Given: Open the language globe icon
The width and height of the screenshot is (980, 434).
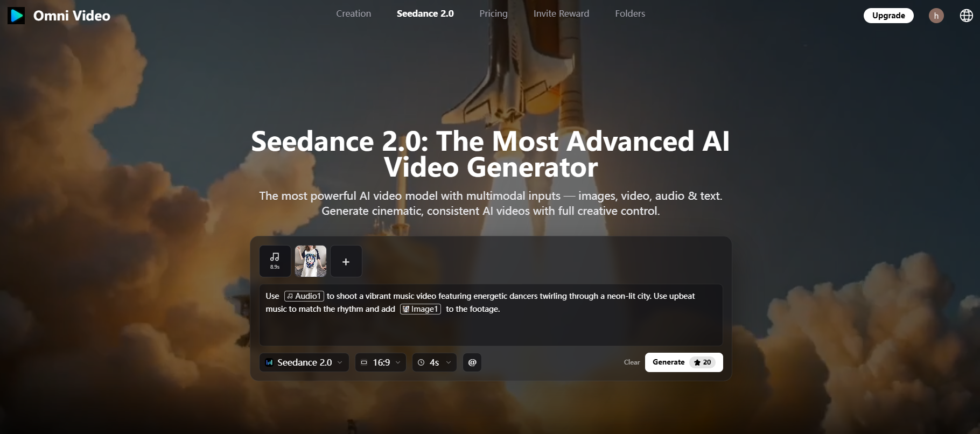Looking at the screenshot, I should coord(966,16).
